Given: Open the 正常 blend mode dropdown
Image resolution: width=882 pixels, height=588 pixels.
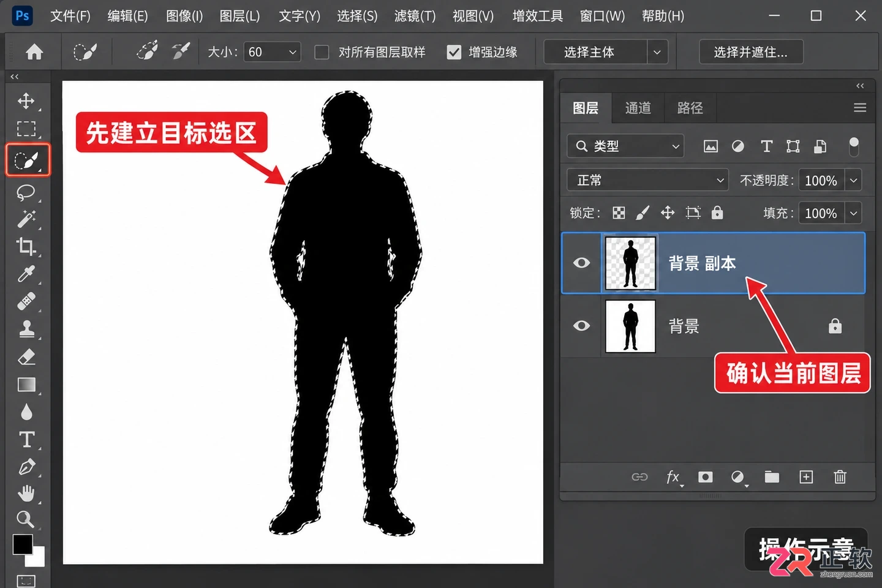Looking at the screenshot, I should pyautogui.click(x=648, y=180).
